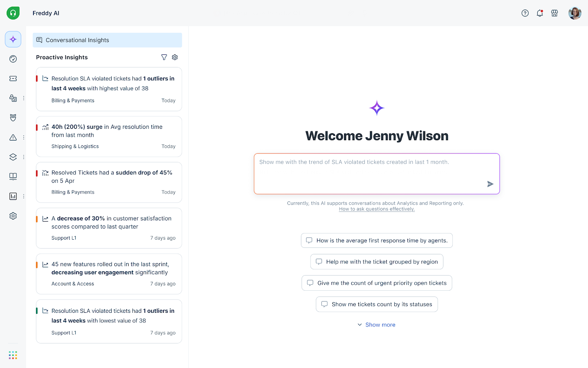
Task: Open Proactive Insights settings gear
Action: [175, 57]
